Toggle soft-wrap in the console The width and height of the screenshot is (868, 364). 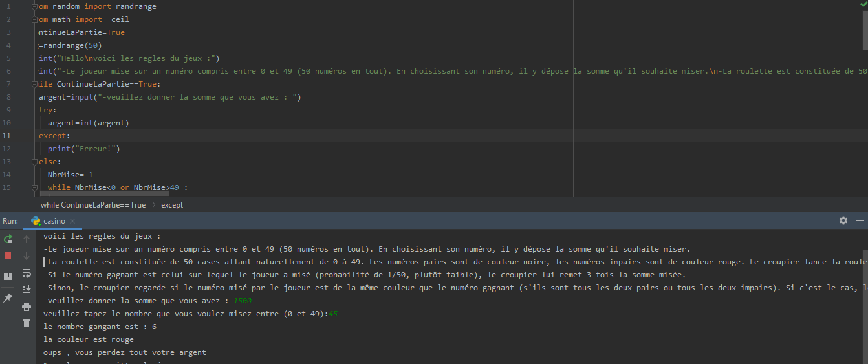click(27, 273)
